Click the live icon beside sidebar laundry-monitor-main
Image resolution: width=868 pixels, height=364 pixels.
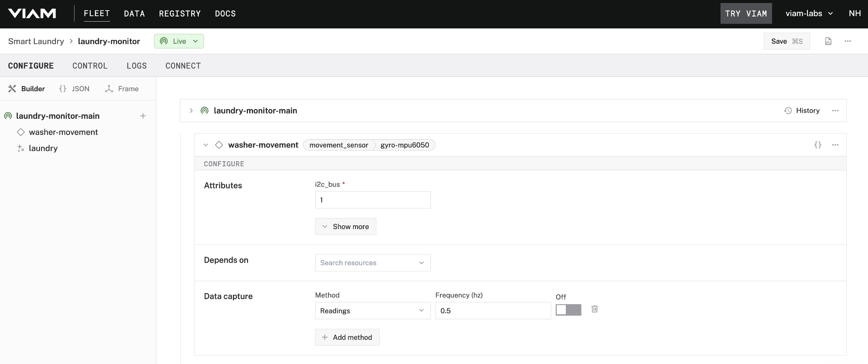tap(8, 116)
